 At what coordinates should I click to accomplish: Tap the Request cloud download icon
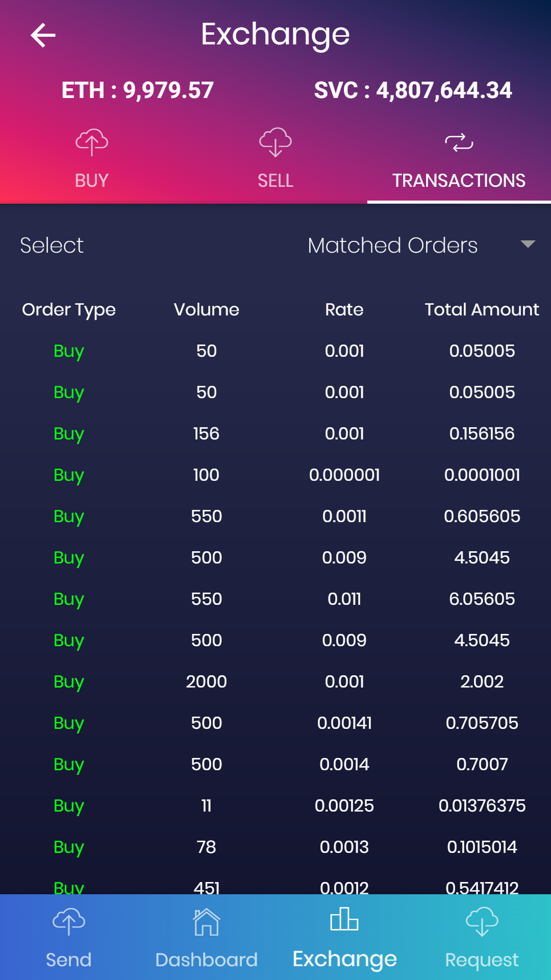[x=482, y=922]
